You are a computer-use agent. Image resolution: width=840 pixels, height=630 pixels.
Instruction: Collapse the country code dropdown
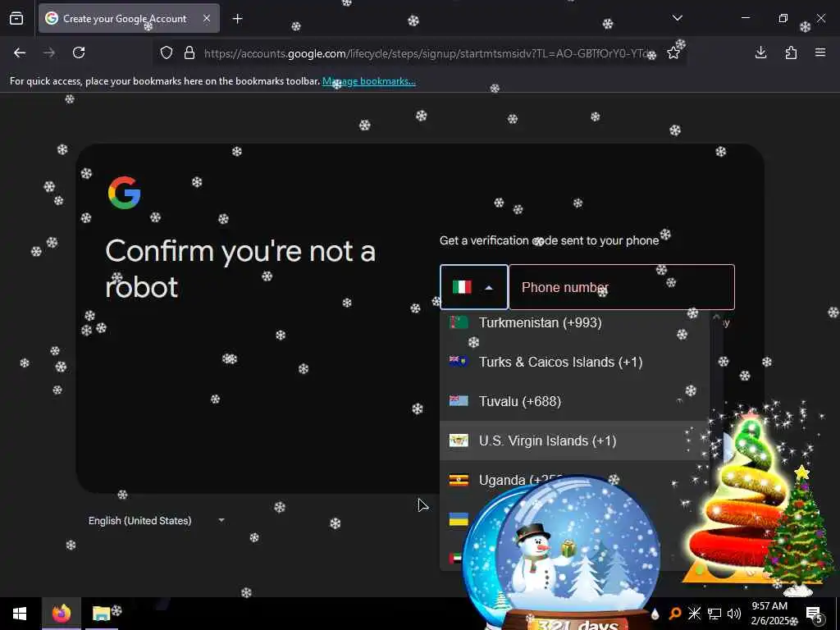click(473, 287)
